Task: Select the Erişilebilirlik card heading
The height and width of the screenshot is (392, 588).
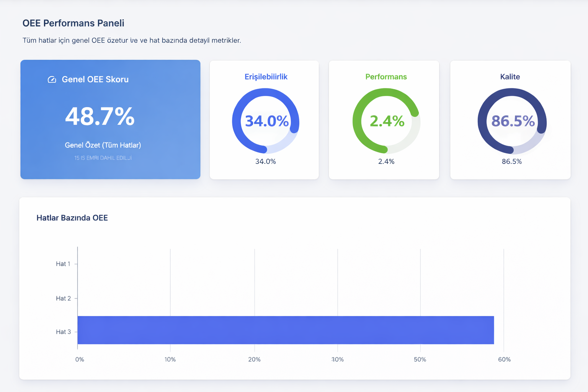Action: 266,77
